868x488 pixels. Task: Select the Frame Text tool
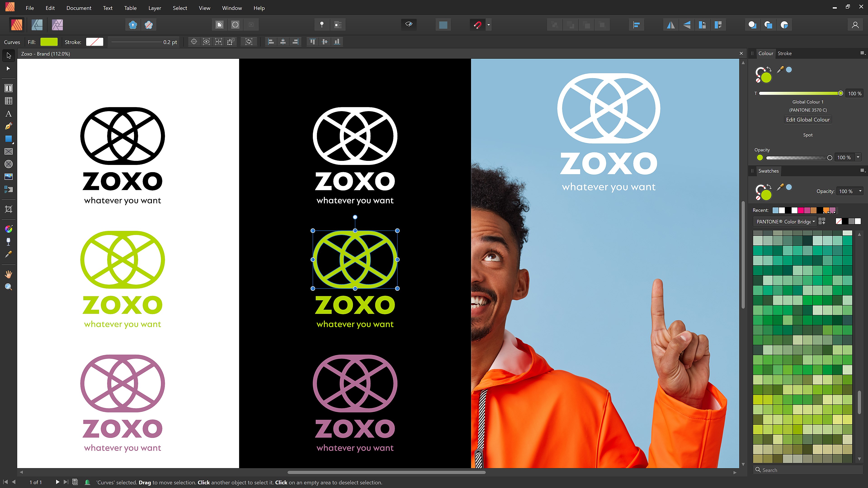tap(8, 88)
